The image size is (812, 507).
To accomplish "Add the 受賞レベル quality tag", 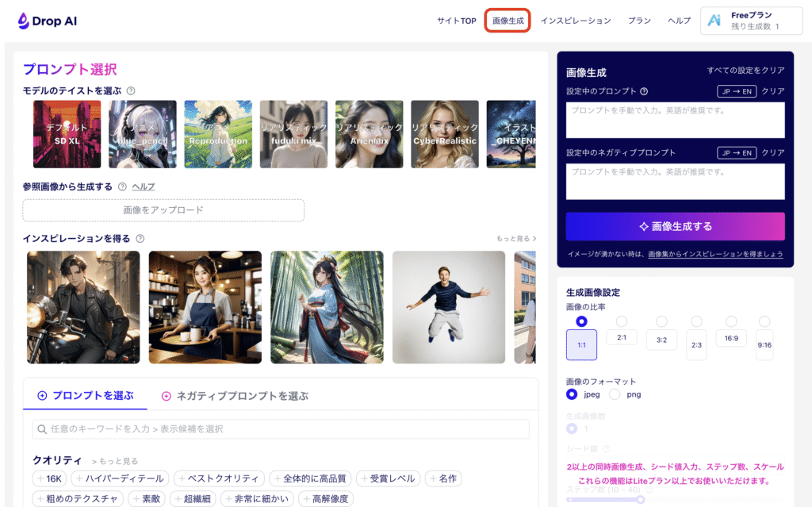I will pyautogui.click(x=388, y=478).
